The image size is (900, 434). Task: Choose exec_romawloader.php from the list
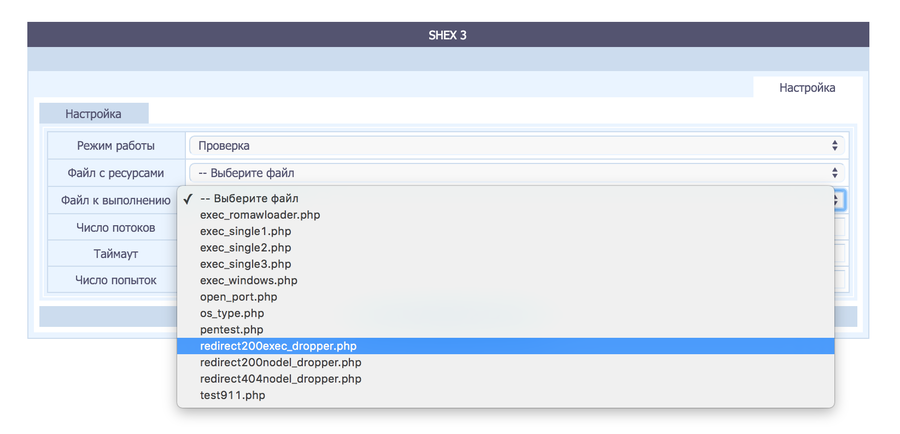click(x=260, y=215)
